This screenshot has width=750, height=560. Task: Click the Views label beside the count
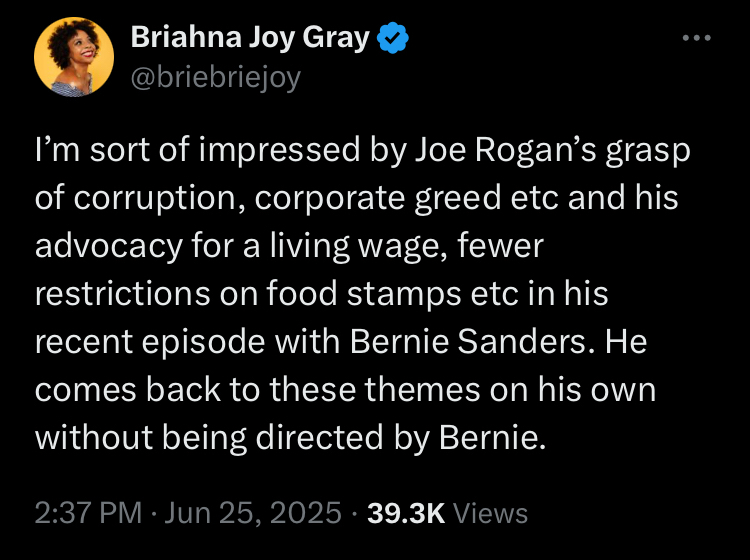490,513
